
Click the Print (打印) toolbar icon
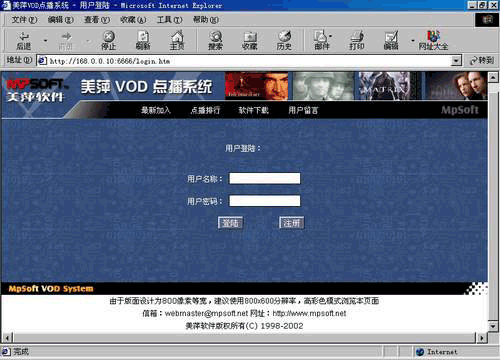(x=357, y=40)
